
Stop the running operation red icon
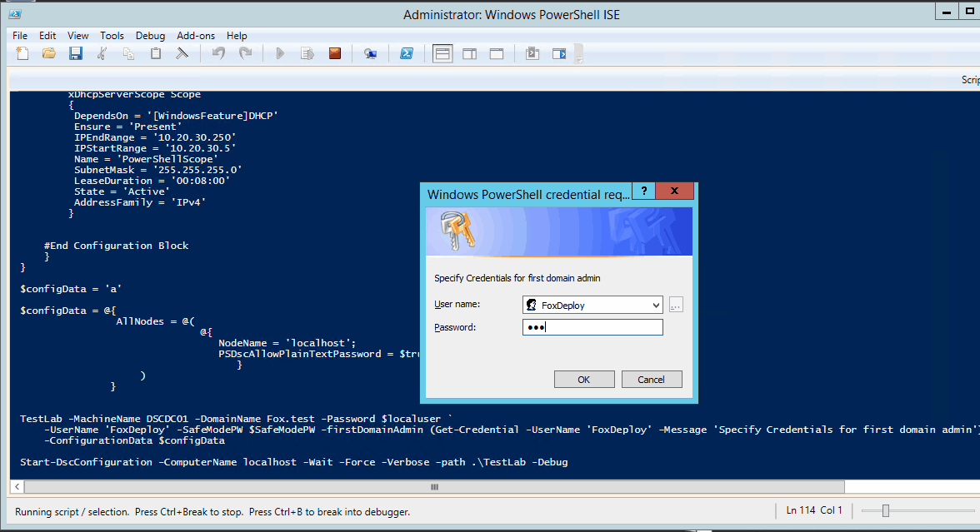pos(335,53)
